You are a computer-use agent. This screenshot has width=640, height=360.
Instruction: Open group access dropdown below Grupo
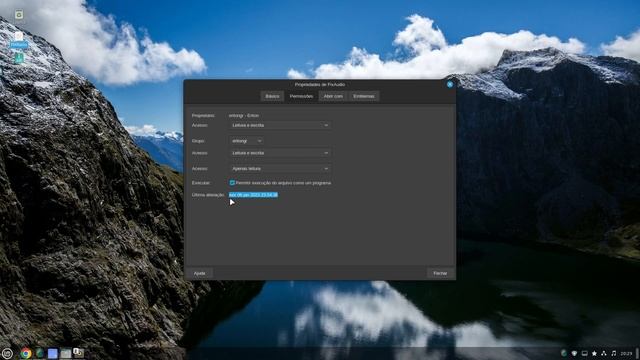coord(280,153)
